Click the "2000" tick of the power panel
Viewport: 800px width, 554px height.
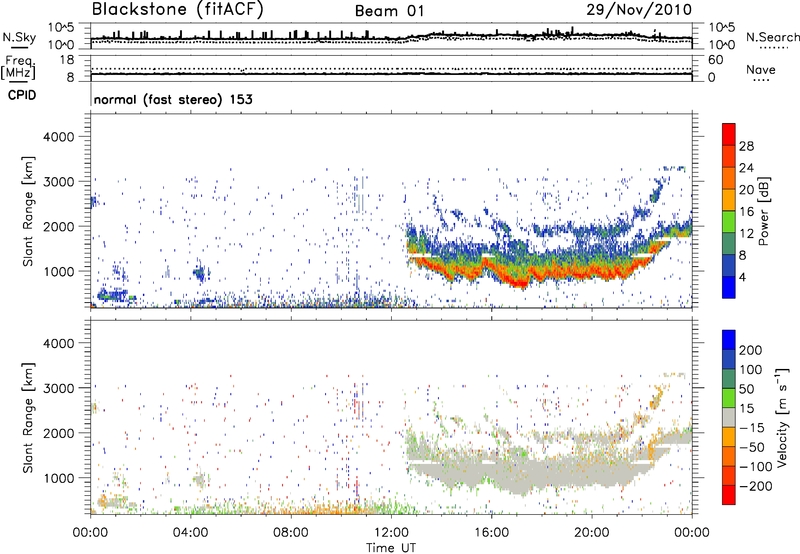pos(59,226)
